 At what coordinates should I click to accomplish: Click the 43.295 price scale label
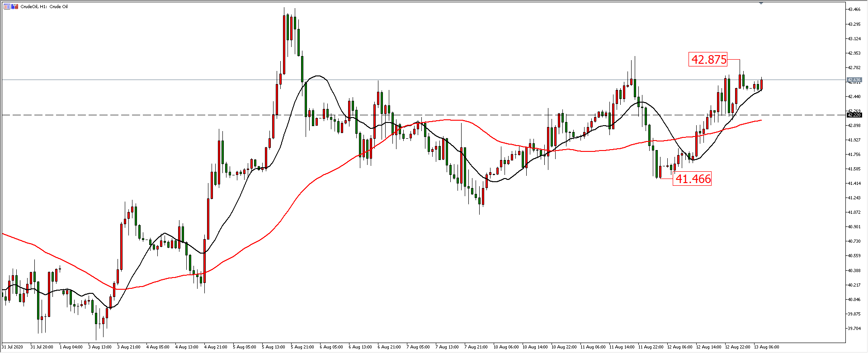[x=854, y=24]
